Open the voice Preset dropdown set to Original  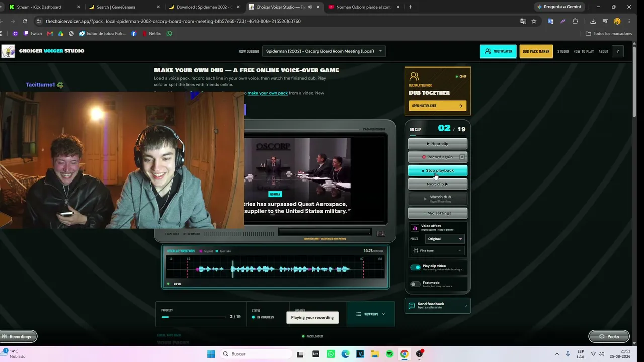click(x=445, y=239)
